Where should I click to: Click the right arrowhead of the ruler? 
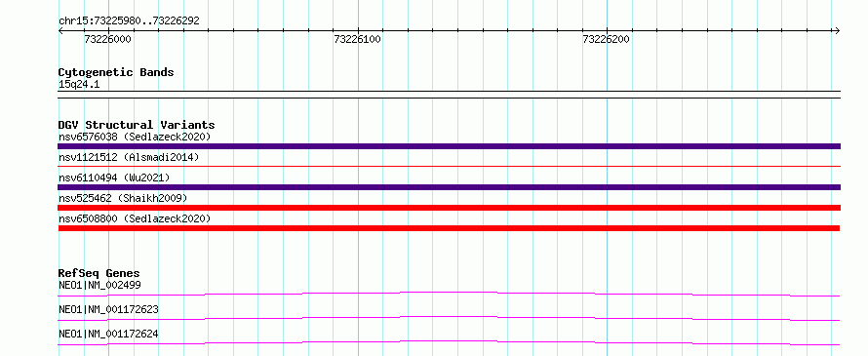click(837, 30)
